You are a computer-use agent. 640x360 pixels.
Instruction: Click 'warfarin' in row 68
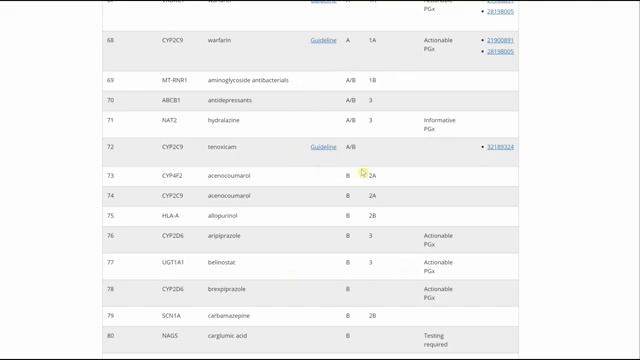[x=219, y=40]
